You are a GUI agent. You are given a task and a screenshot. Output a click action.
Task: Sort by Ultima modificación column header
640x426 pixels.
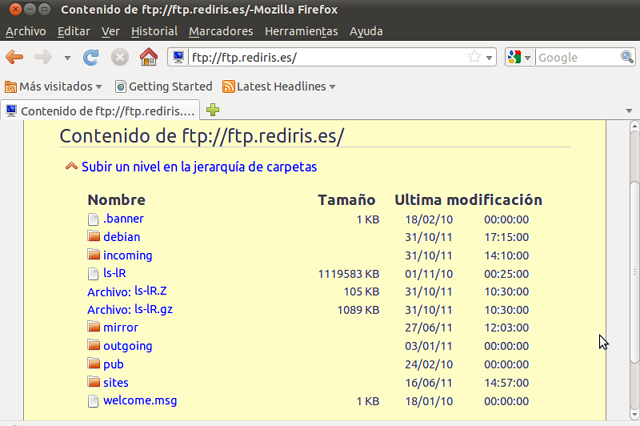pos(468,200)
